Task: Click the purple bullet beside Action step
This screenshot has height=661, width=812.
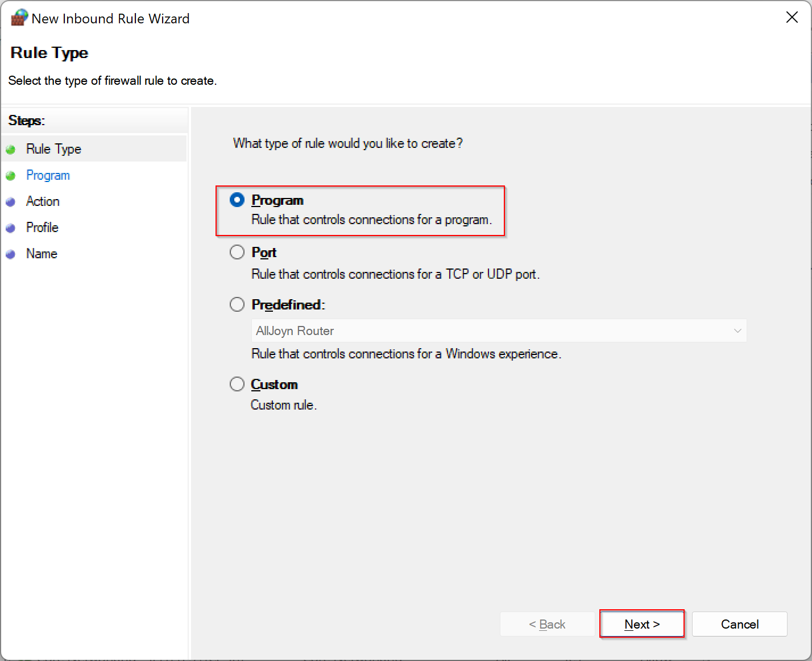Action: tap(11, 201)
